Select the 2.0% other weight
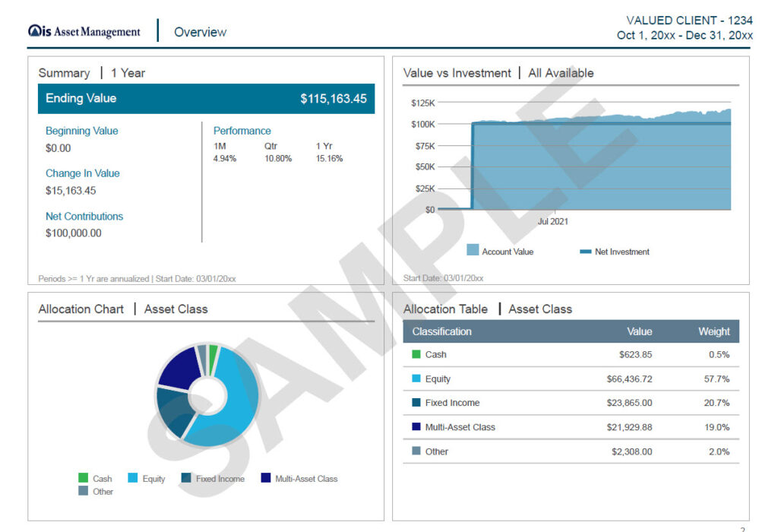 [719, 451]
